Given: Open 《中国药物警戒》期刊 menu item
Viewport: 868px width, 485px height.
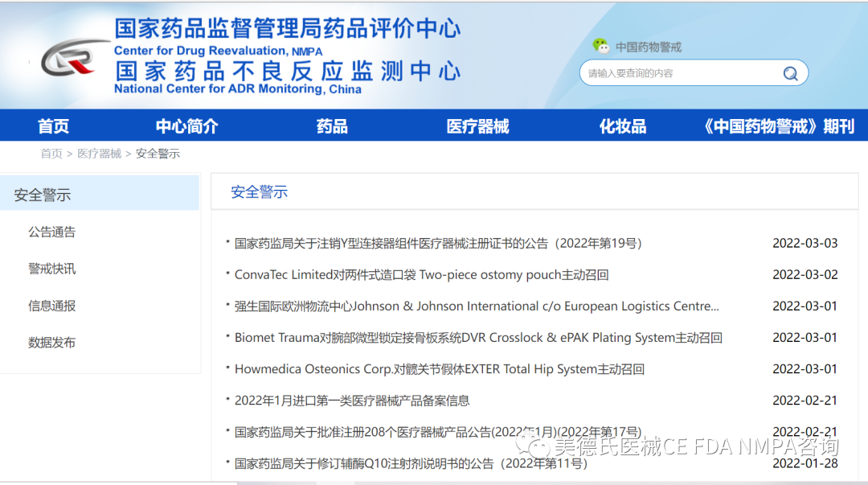Looking at the screenshot, I should pos(777,126).
